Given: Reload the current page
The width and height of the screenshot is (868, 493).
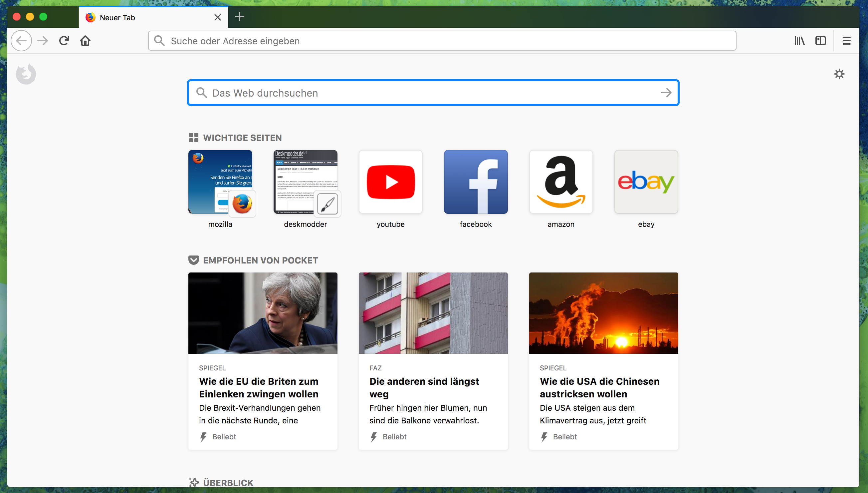Looking at the screenshot, I should (64, 41).
